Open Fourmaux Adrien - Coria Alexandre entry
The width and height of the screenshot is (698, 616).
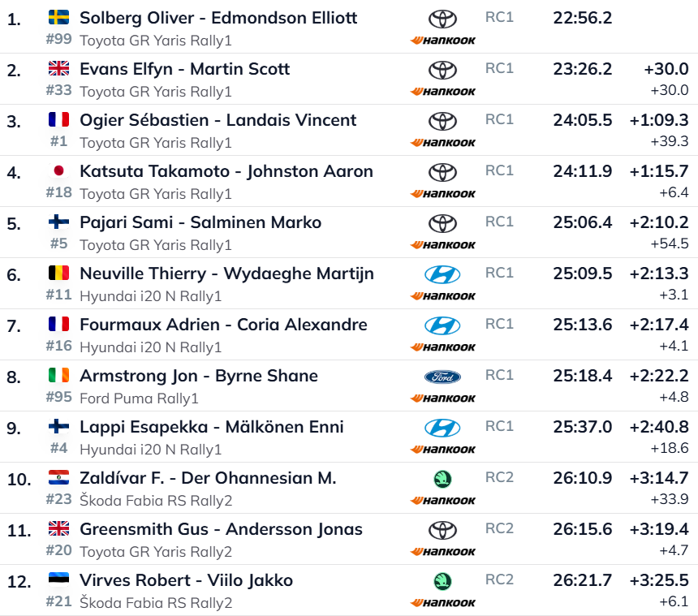(x=223, y=325)
